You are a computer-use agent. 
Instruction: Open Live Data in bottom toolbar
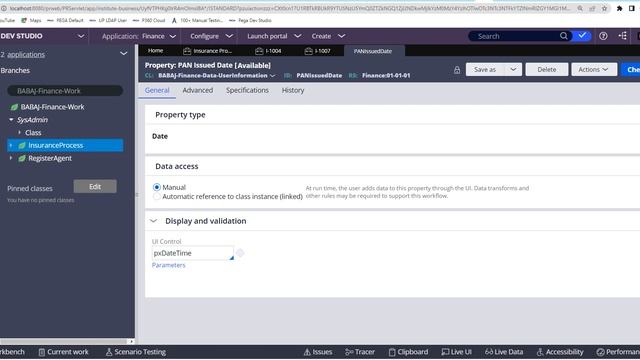pos(504,352)
